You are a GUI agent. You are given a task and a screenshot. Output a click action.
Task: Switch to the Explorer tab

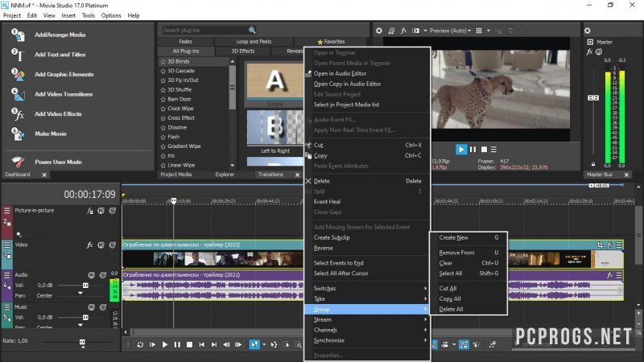[225, 174]
